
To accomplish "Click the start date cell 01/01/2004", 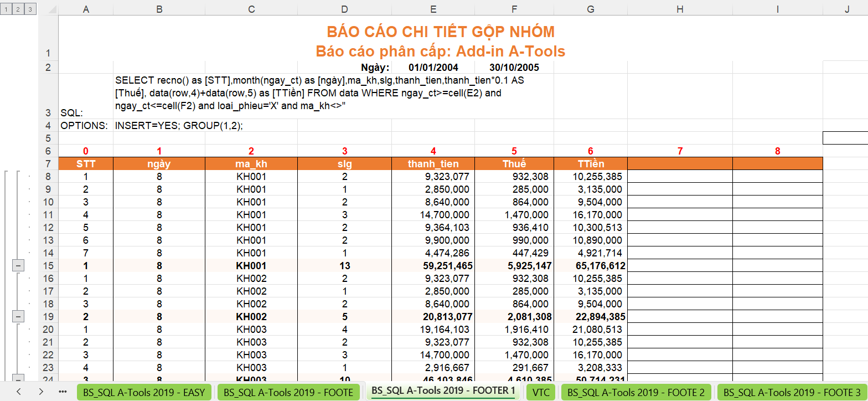I will (x=433, y=68).
